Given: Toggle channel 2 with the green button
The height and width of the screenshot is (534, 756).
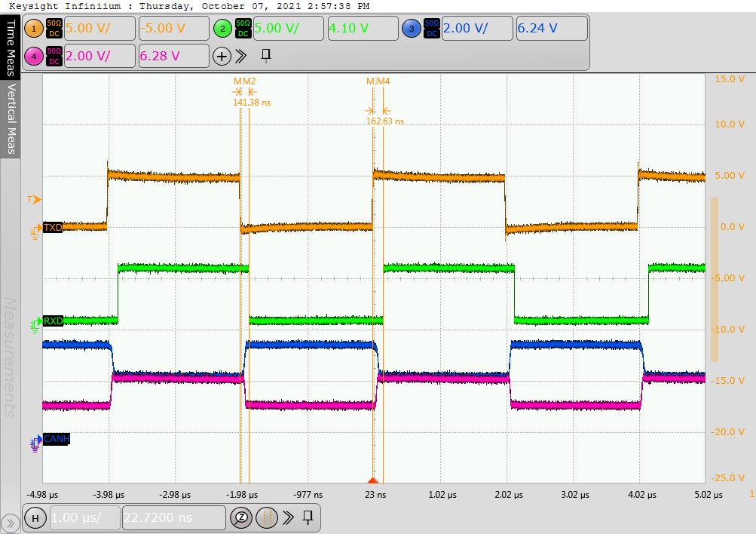Looking at the screenshot, I should (x=222, y=29).
